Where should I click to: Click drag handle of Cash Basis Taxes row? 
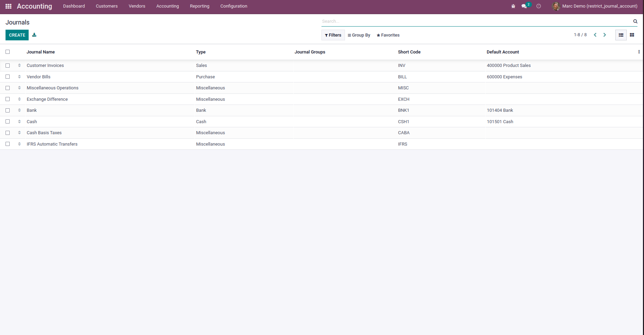[x=19, y=133]
